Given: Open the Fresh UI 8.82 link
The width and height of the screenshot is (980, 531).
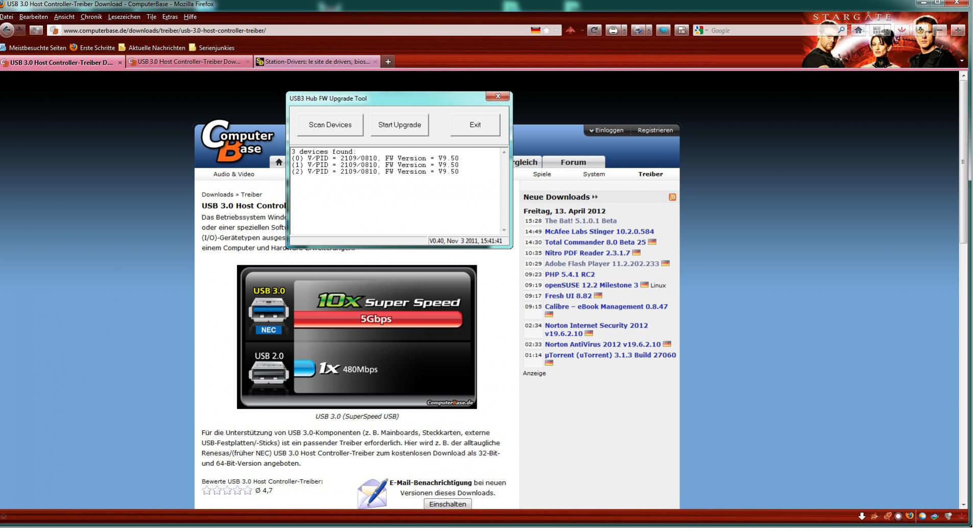Looking at the screenshot, I should pyautogui.click(x=568, y=296).
